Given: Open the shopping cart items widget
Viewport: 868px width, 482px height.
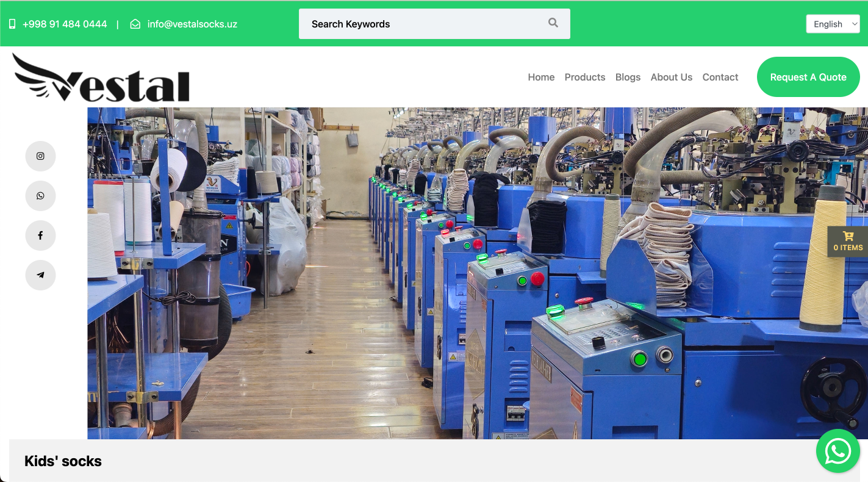Looking at the screenshot, I should pos(848,242).
